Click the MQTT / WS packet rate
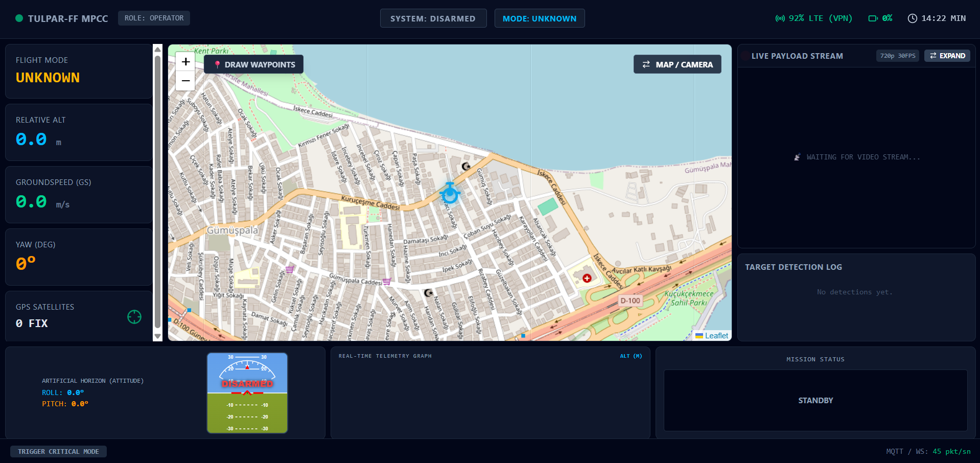Viewport: 980px width, 463px height. 928,452
